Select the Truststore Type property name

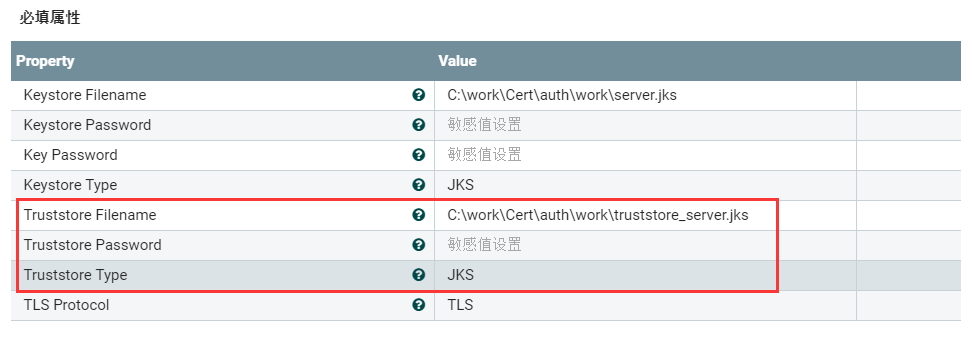[x=75, y=274]
